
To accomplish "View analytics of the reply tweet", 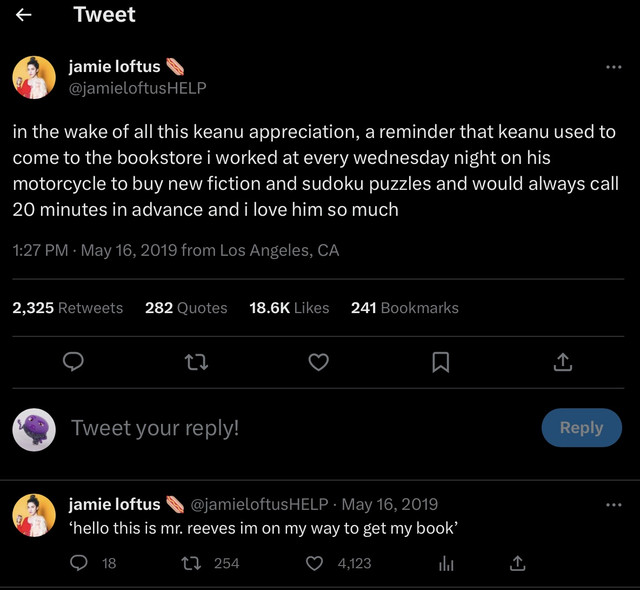I will pos(446,564).
